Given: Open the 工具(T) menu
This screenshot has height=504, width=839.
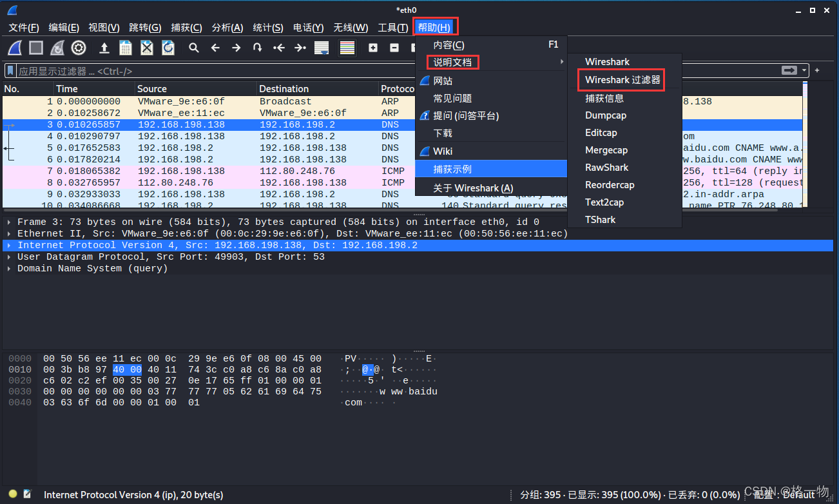Looking at the screenshot, I should pos(392,28).
